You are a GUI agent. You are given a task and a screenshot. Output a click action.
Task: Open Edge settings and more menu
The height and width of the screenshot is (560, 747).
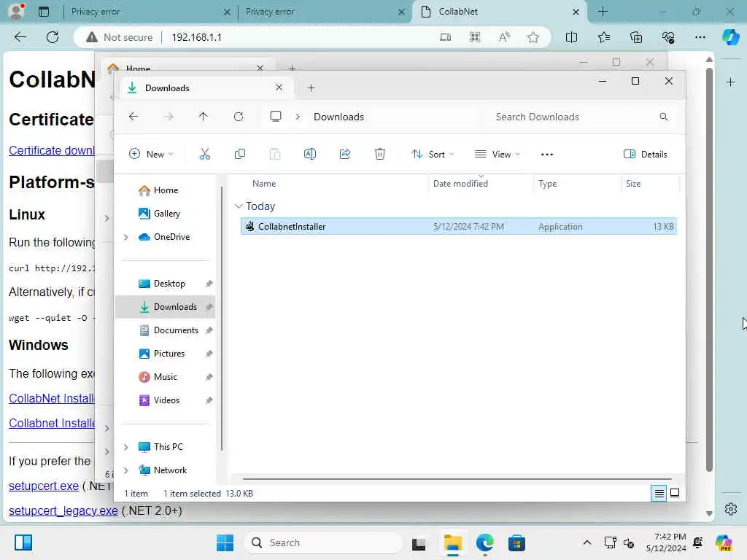click(x=700, y=37)
